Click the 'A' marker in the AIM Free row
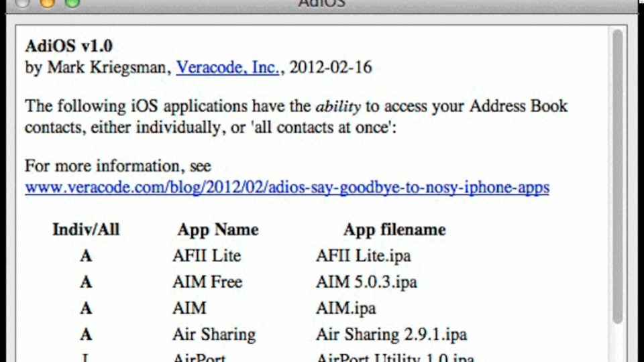This screenshot has height=362, width=644. click(86, 282)
